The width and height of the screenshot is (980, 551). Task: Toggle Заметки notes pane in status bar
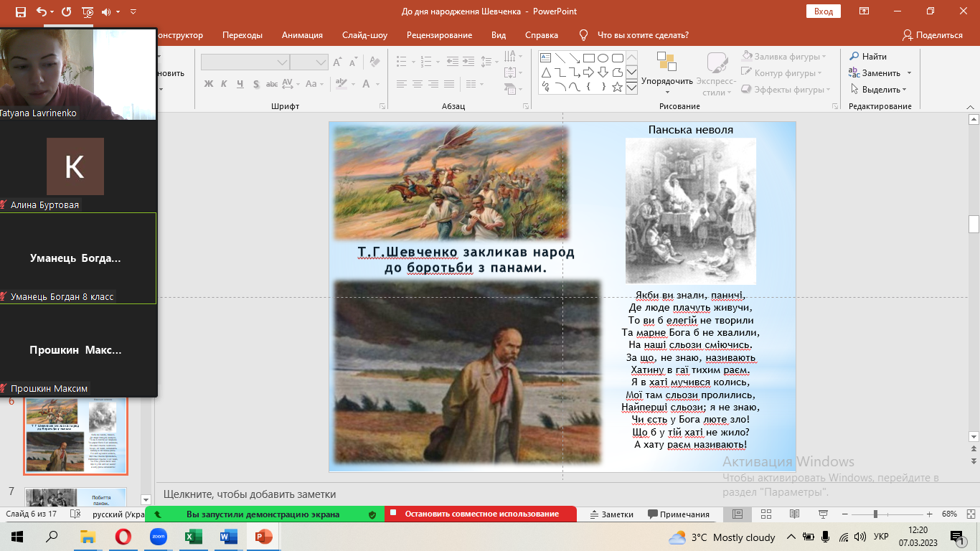612,514
